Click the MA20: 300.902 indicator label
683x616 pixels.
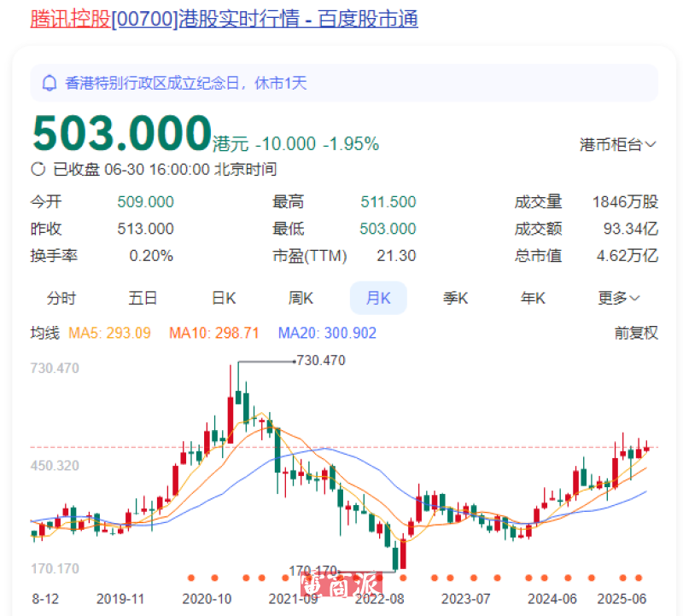pos(327,333)
